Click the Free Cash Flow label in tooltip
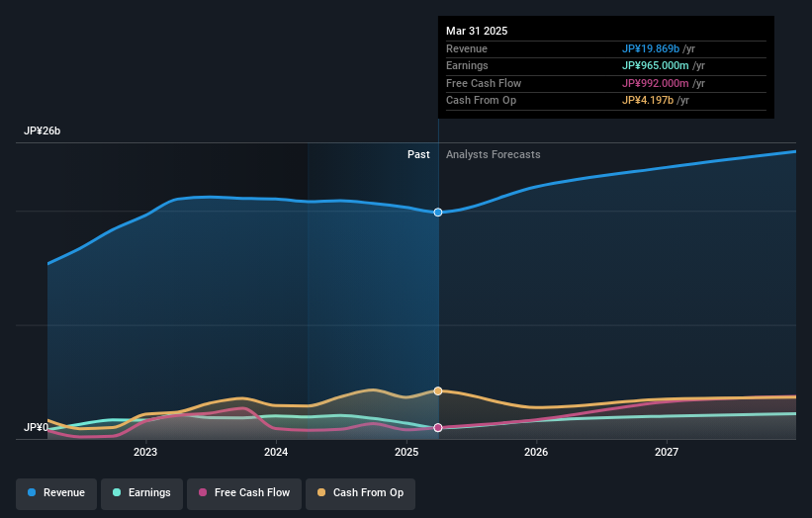812x518 pixels. (x=484, y=83)
